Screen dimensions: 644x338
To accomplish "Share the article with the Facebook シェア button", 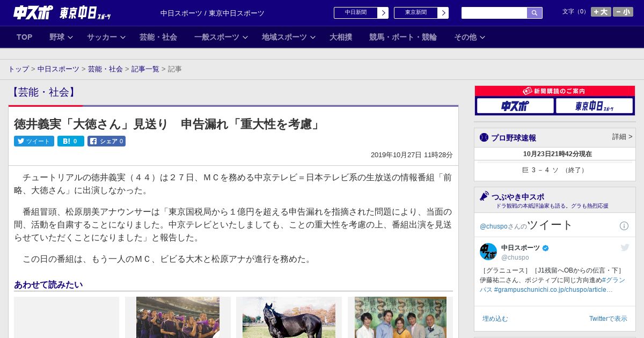I will click(106, 141).
